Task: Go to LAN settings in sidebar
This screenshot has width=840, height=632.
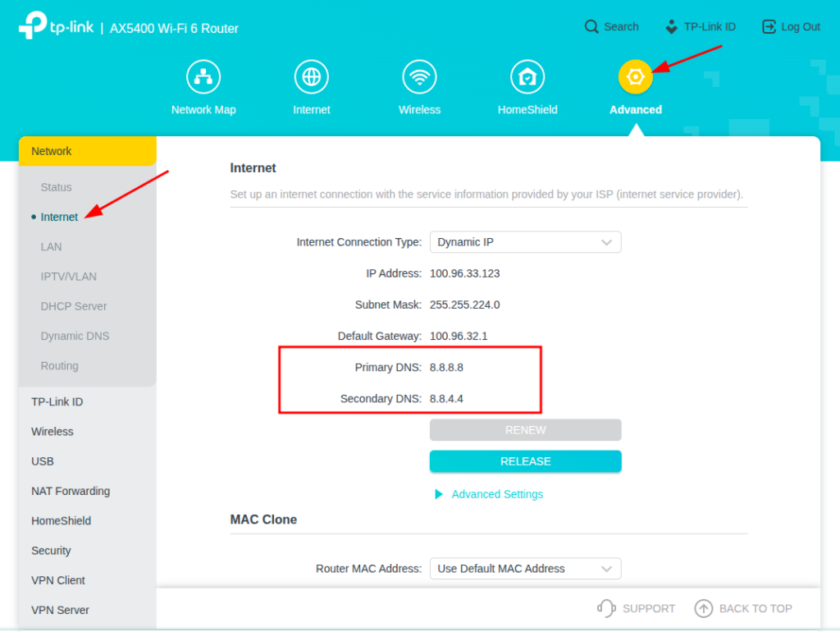Action: tap(51, 247)
